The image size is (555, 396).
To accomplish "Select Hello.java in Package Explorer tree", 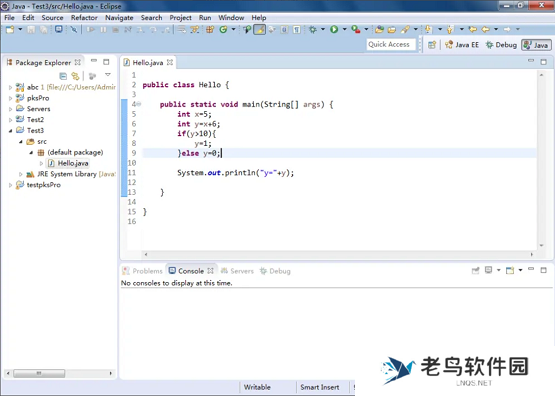I will [x=68, y=163].
